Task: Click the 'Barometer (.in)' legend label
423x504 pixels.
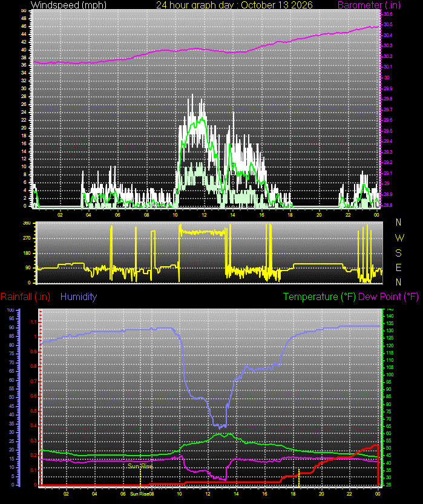Action: [369, 5]
